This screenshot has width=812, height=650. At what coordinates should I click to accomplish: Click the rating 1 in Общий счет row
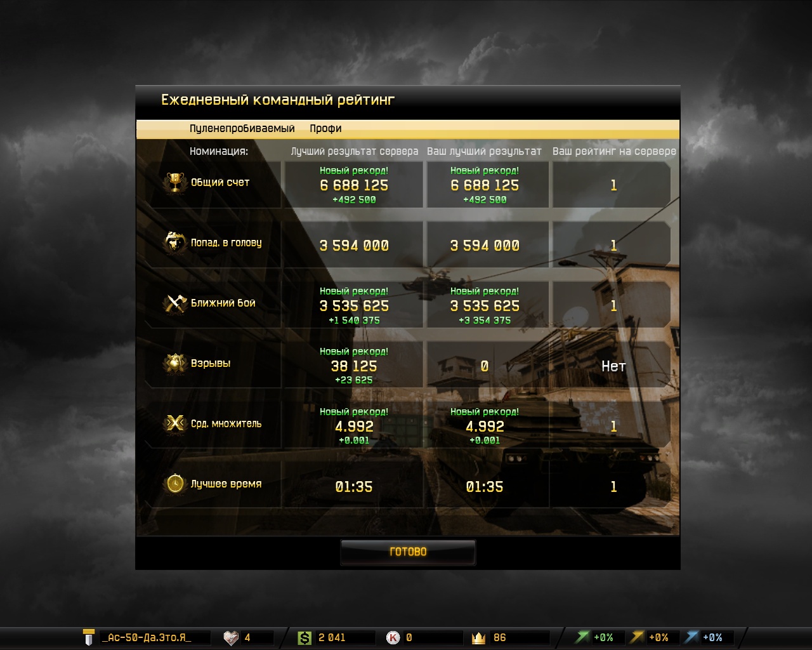613,185
